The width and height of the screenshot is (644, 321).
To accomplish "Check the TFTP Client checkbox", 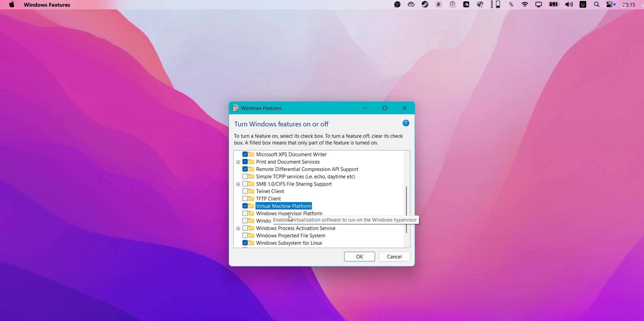I will coord(245,199).
